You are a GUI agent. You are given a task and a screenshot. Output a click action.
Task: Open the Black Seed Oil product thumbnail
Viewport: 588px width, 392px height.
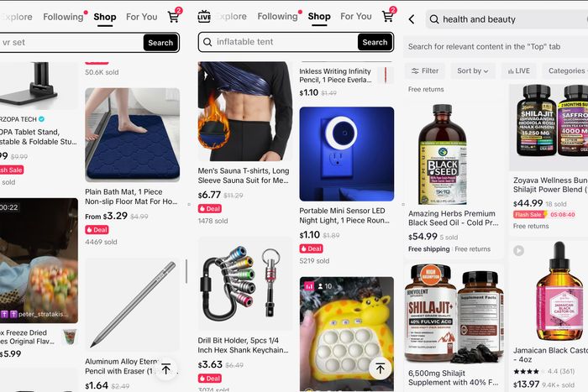[x=443, y=154]
